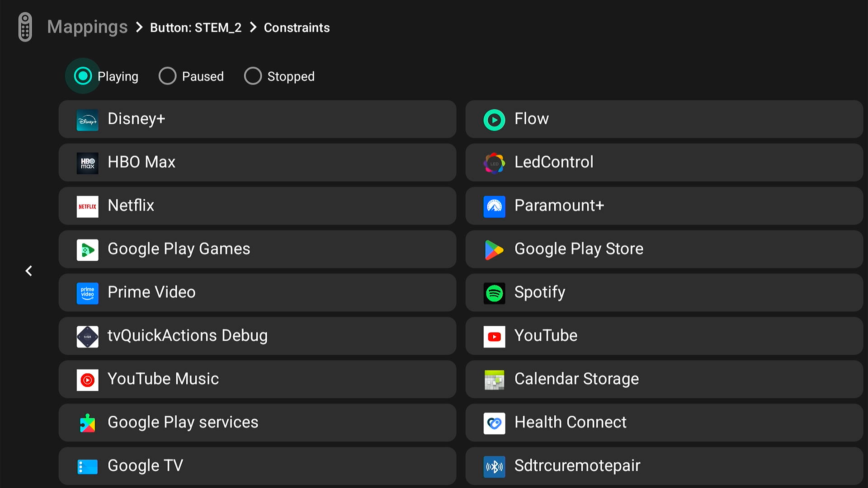
Task: Select the Playing radio button
Action: [83, 76]
